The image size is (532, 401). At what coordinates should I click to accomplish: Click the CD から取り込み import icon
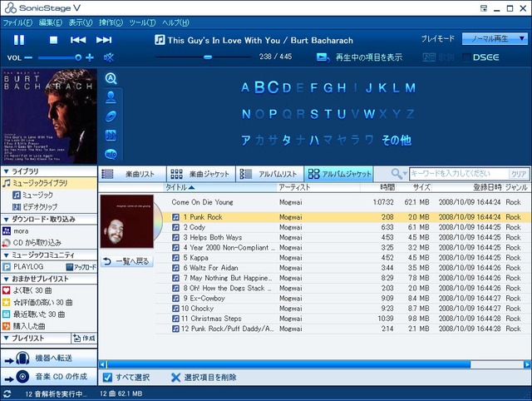(7, 243)
